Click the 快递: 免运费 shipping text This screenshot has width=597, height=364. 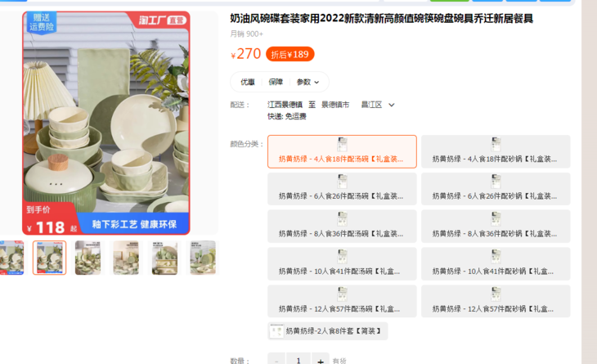click(x=287, y=116)
